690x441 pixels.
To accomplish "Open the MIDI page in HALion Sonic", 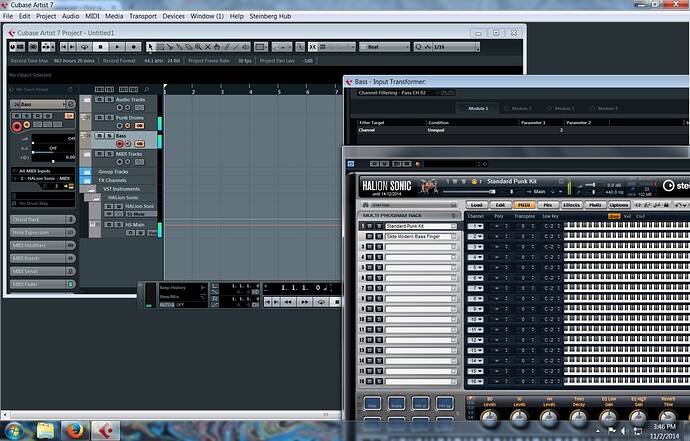I will click(524, 205).
